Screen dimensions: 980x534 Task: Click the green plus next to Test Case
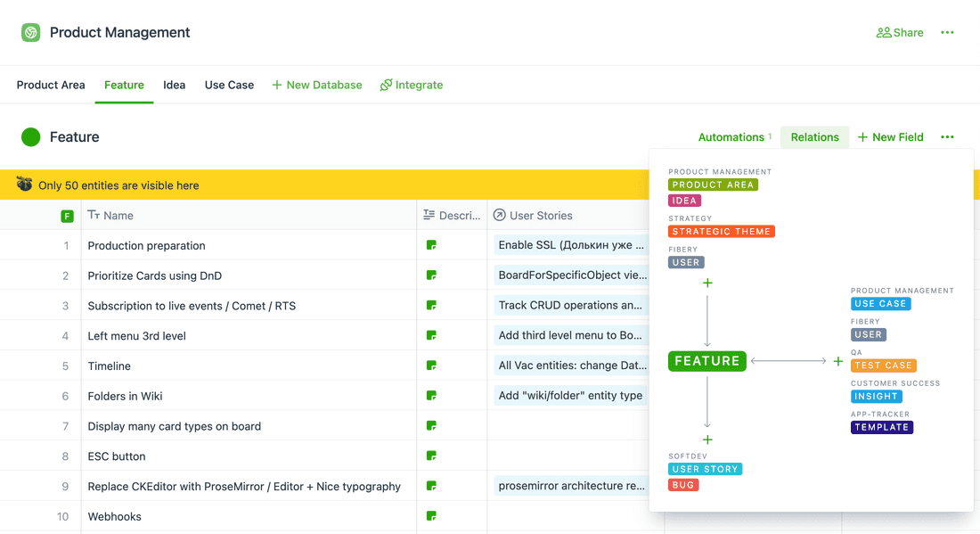point(837,361)
